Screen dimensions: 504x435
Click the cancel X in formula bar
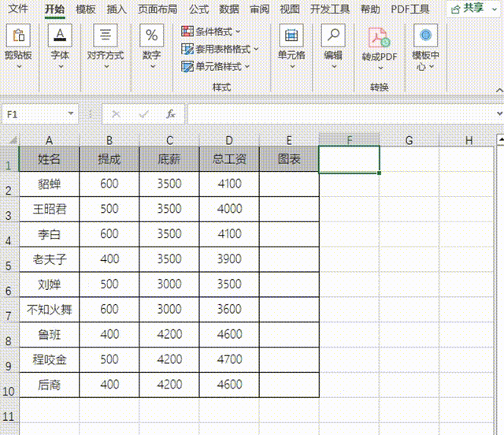pos(116,114)
